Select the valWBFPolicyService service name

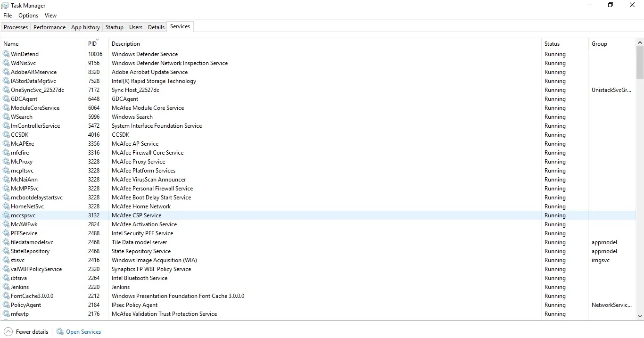[x=36, y=269]
